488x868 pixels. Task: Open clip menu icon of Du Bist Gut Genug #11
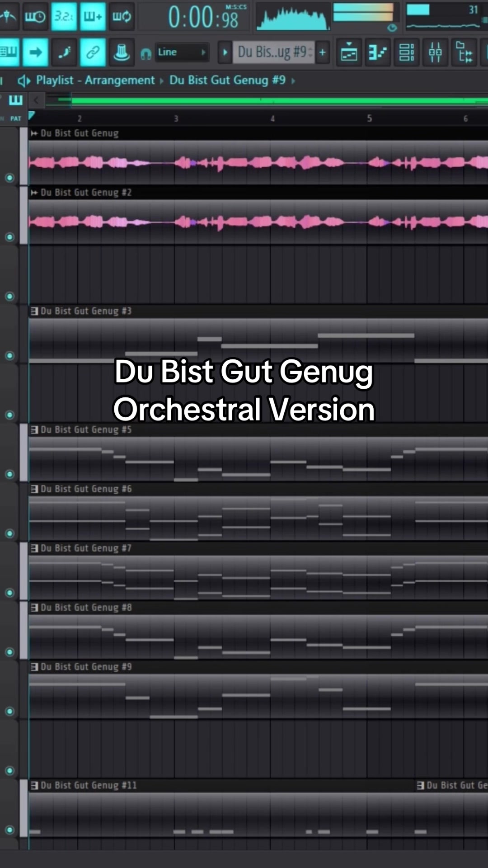pos(34,785)
